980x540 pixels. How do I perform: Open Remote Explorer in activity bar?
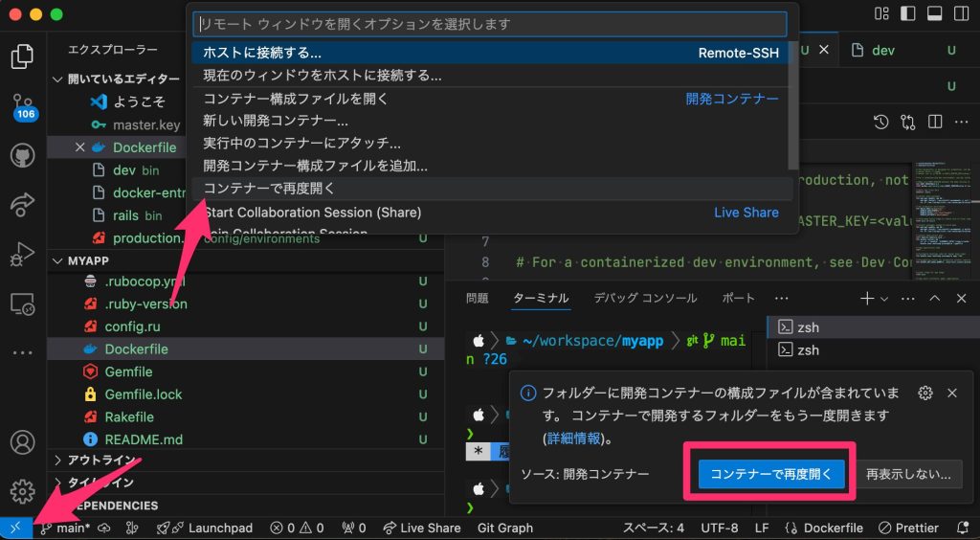click(23, 304)
